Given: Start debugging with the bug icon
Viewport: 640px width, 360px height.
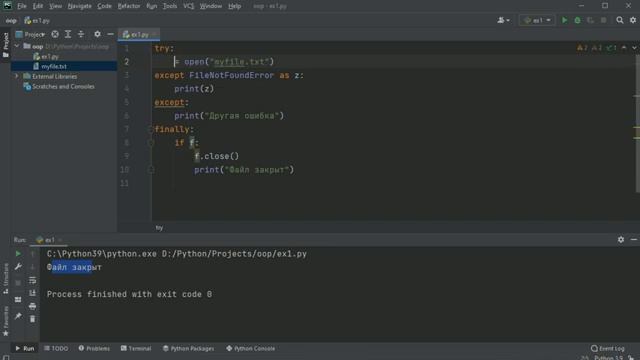Looking at the screenshot, I should 577,20.
